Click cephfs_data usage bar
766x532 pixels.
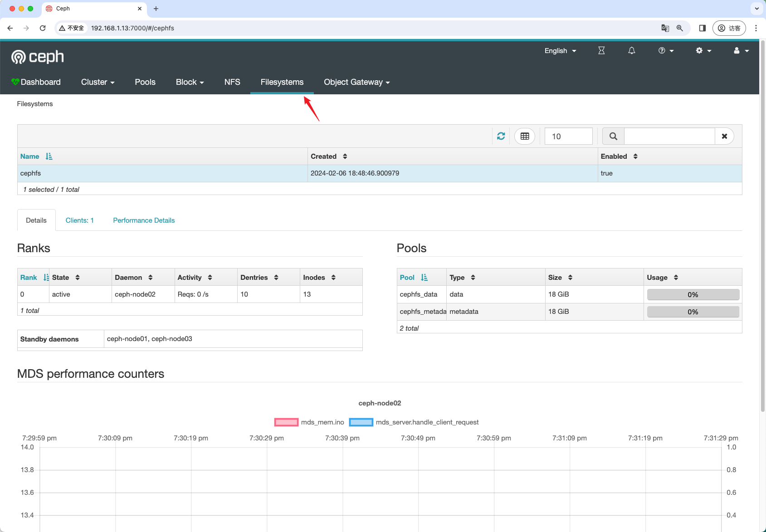click(x=693, y=295)
